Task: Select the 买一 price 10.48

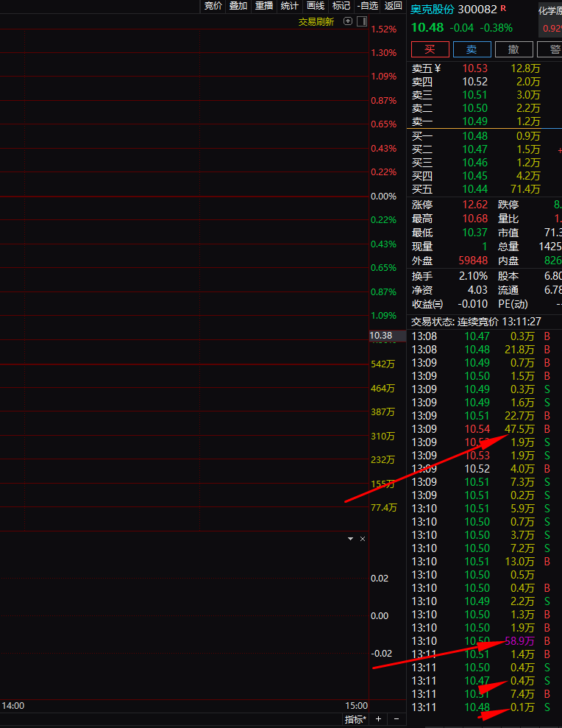Action: (474, 136)
